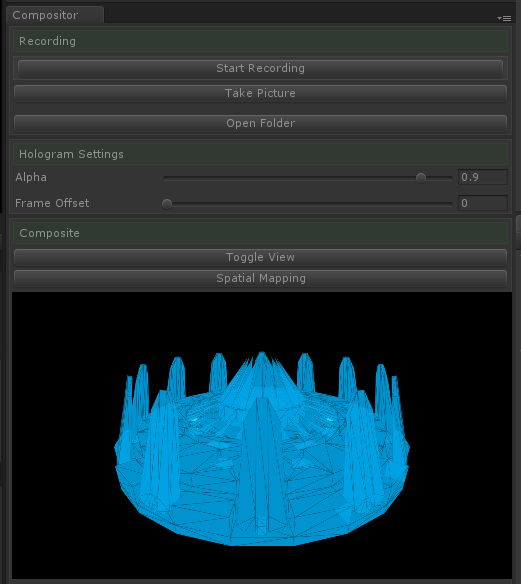Click the Composite section header
521x584 pixels.
pyautogui.click(x=260, y=233)
